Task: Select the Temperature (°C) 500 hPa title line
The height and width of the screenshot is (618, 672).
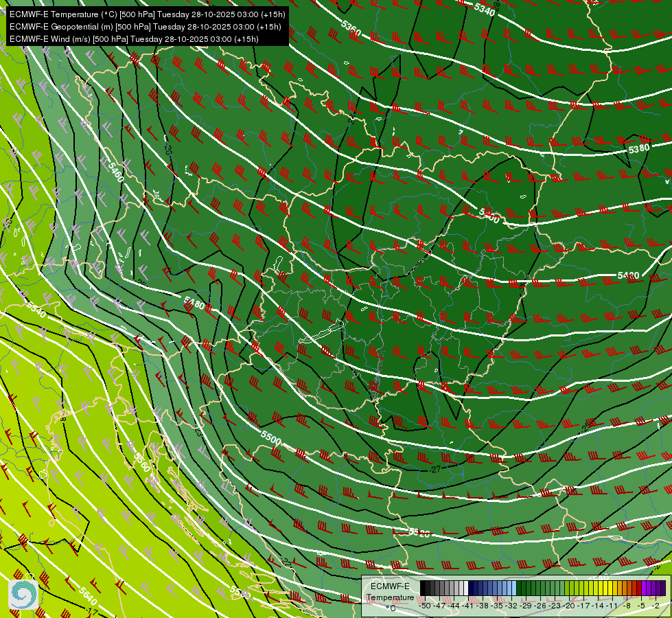Action: click(147, 14)
